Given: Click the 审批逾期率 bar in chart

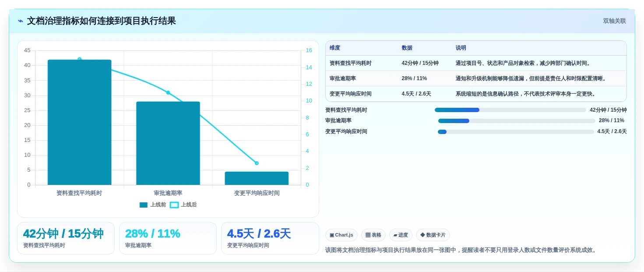Looking at the screenshot, I should pos(168,143).
